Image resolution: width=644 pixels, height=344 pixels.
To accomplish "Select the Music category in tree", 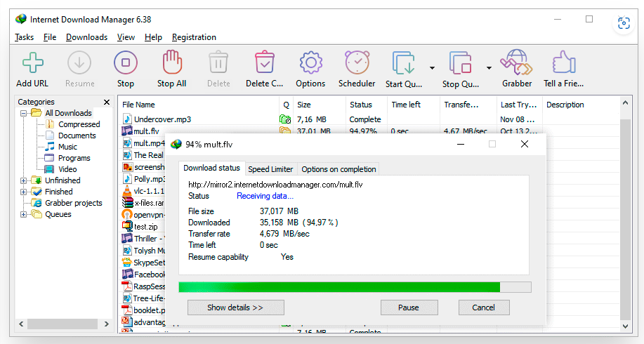I will pos(67,147).
